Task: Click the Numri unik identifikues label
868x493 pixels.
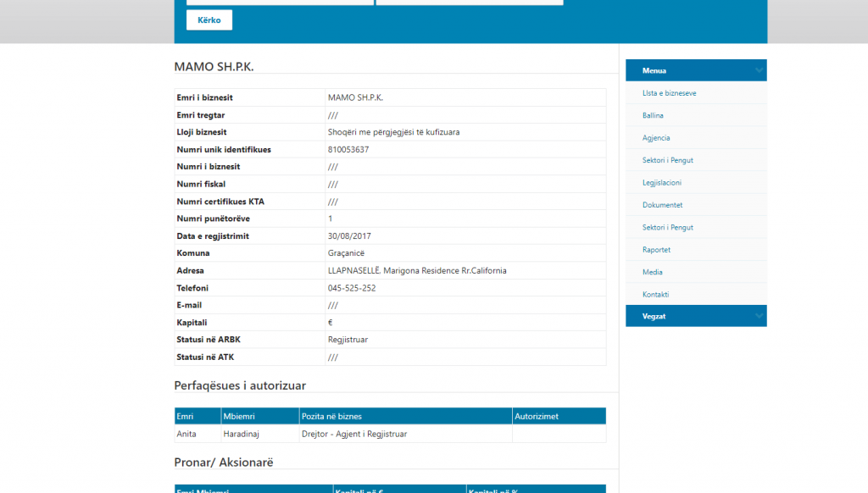Action: pyautogui.click(x=224, y=149)
